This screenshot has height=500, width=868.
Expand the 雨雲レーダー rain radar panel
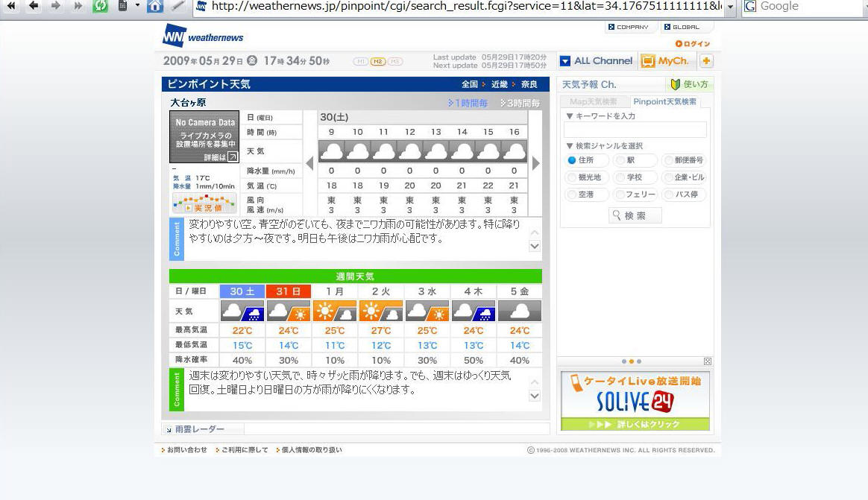click(202, 429)
